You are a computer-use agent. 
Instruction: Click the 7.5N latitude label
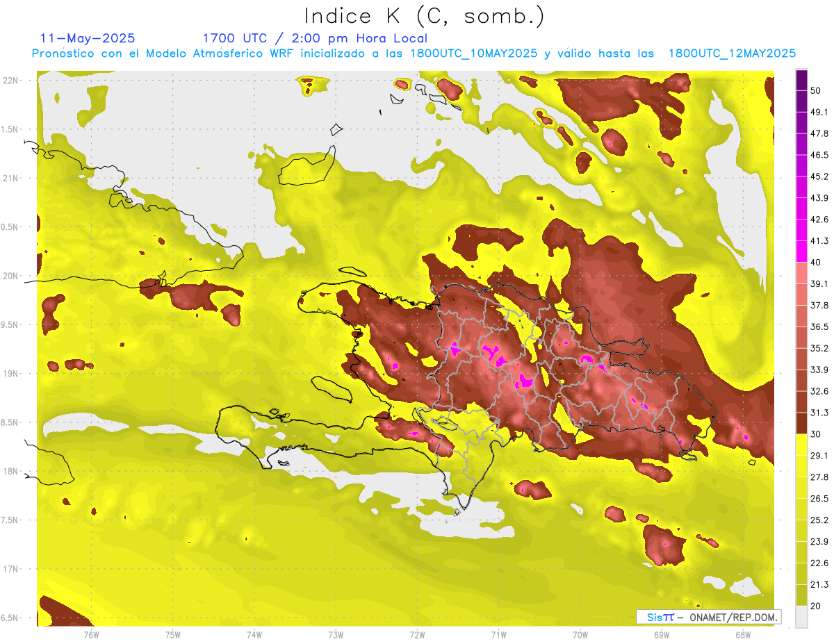pyautogui.click(x=10, y=520)
